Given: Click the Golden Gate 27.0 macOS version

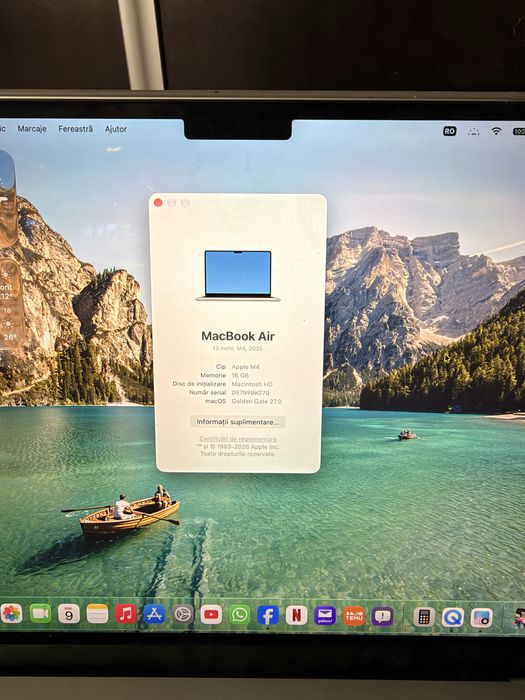Looking at the screenshot, I should (257, 401).
